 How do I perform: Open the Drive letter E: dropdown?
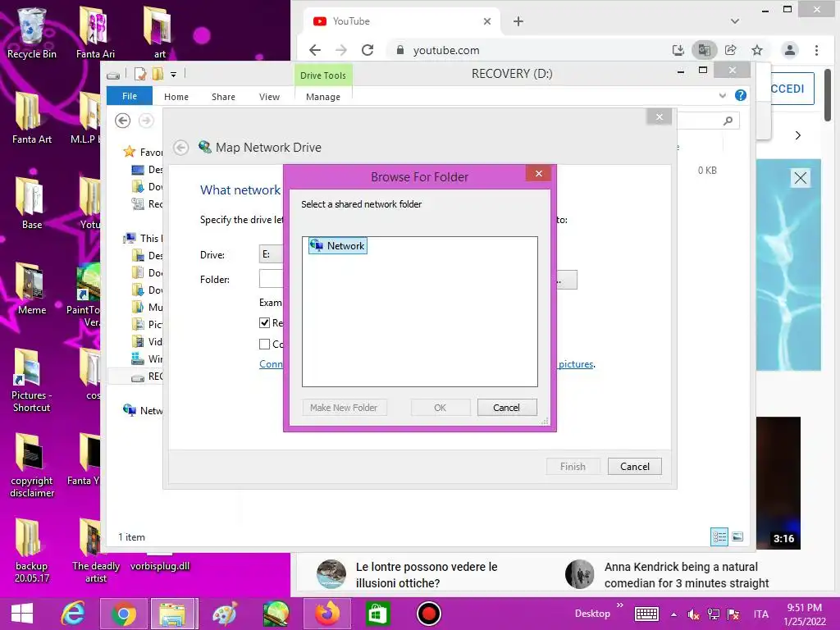click(x=271, y=254)
